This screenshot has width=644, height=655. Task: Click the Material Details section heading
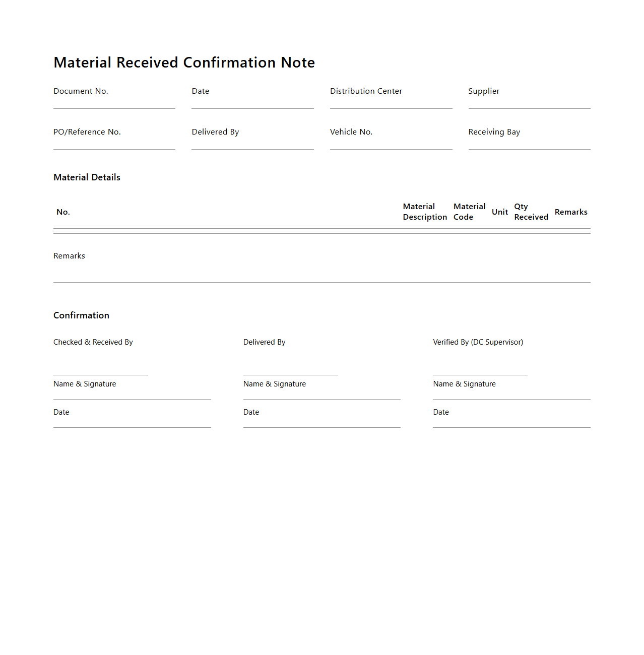click(x=87, y=177)
